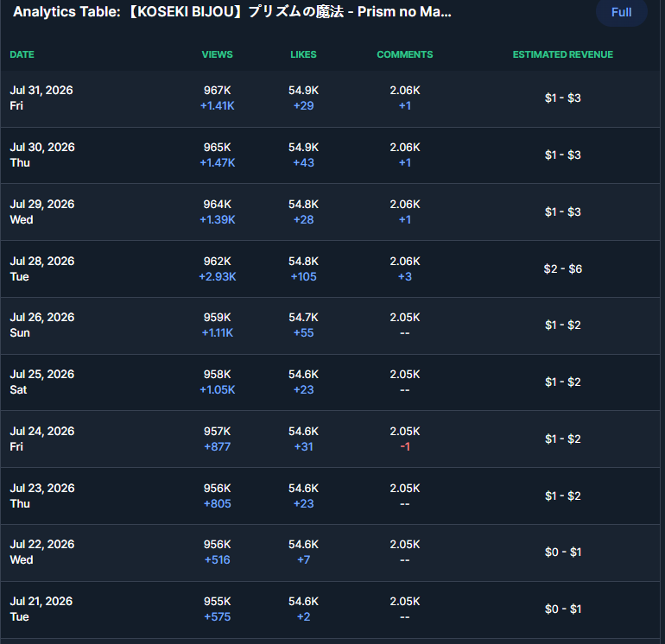Click the 959K views value

(x=217, y=317)
